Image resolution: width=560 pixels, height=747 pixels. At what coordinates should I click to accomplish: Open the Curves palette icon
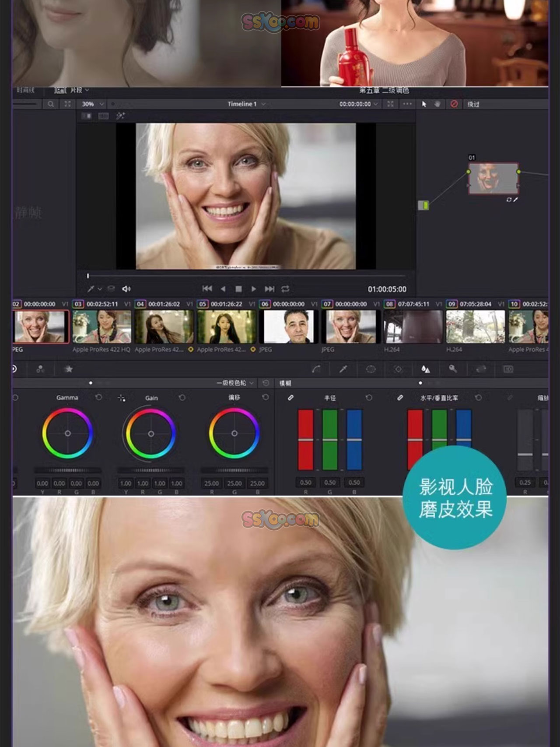coord(316,370)
